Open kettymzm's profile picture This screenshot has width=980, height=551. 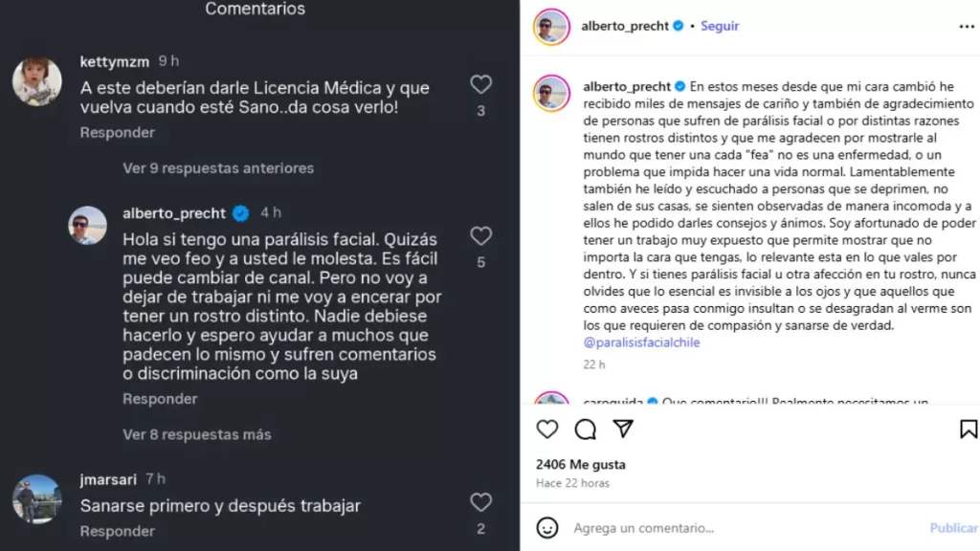37,80
